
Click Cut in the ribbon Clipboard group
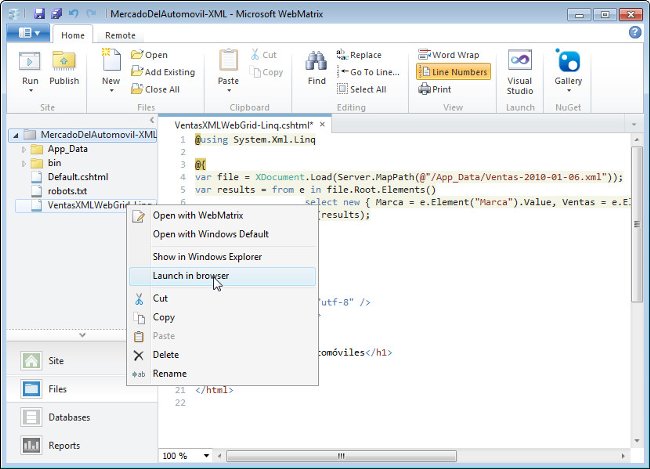(264, 55)
